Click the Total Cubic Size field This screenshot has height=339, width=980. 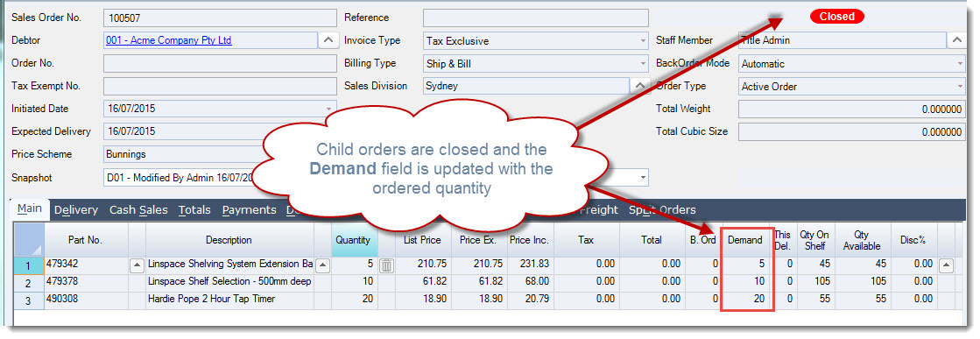click(x=852, y=132)
